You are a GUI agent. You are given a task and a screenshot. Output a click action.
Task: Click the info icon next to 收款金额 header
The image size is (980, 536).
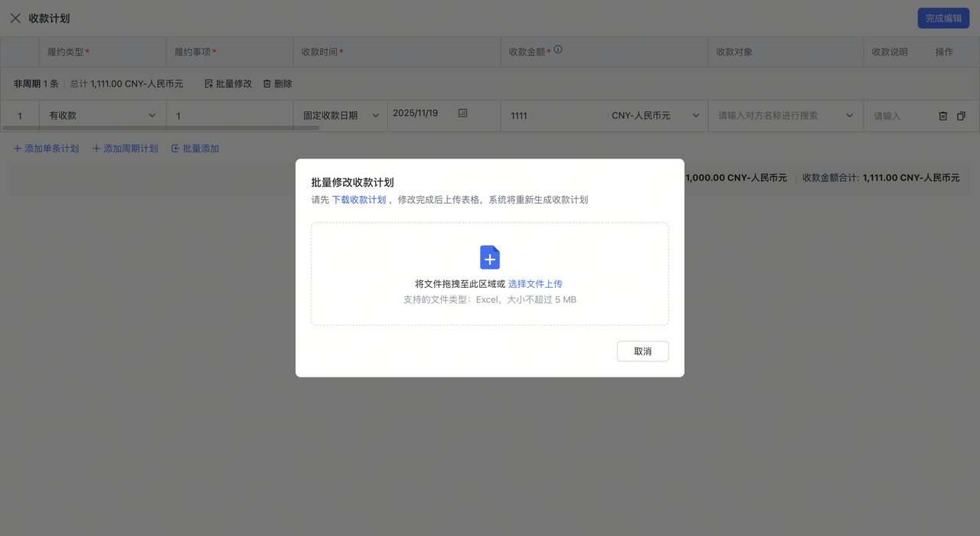tap(558, 49)
